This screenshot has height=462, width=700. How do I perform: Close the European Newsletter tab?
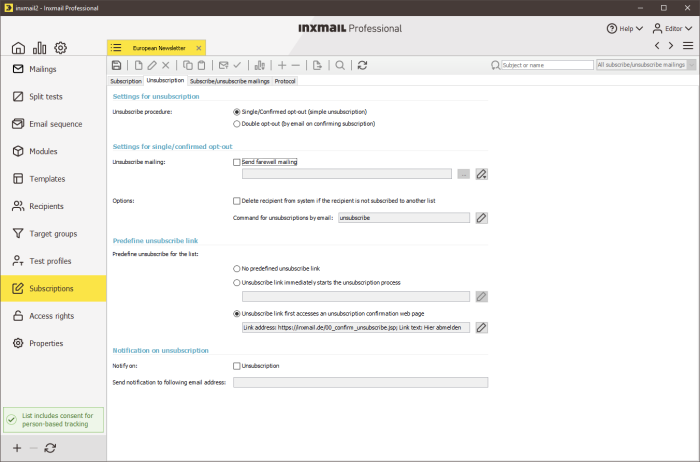click(199, 48)
